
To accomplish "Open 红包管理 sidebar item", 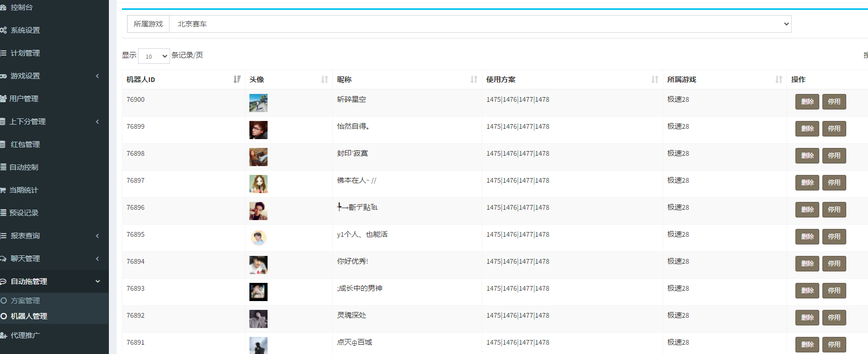I will tap(25, 144).
